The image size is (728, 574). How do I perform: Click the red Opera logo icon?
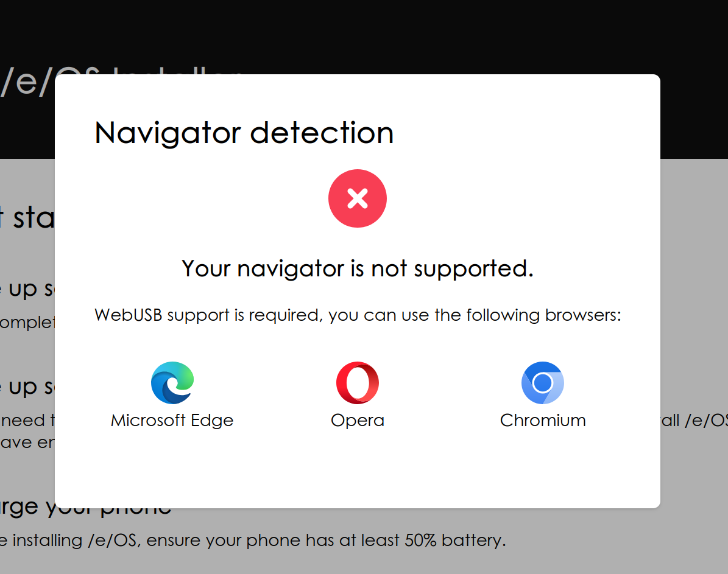(358, 382)
